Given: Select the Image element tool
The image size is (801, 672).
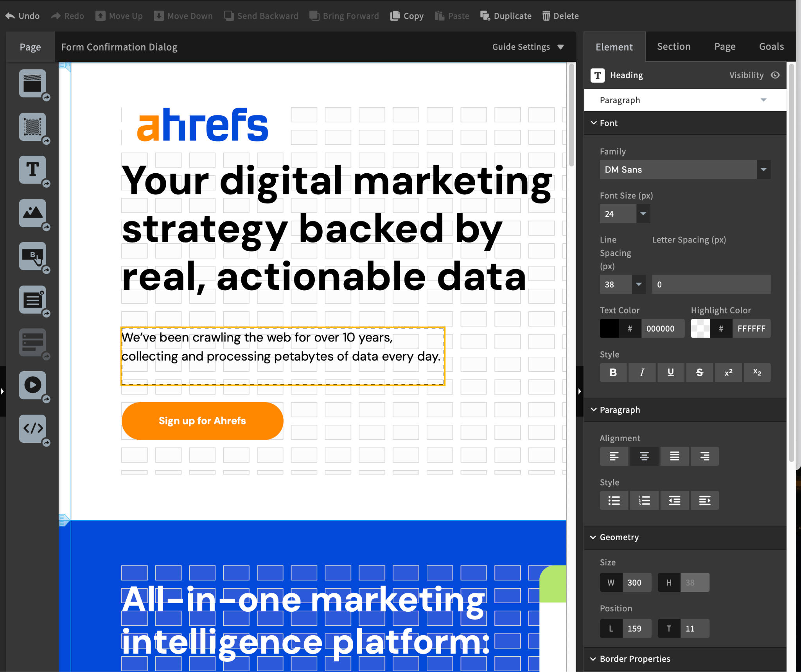Looking at the screenshot, I should click(32, 213).
